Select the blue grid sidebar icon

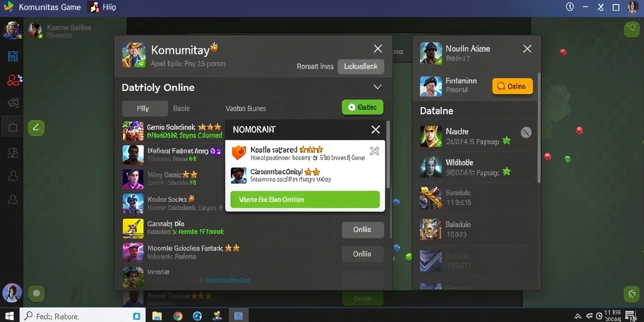[13, 56]
